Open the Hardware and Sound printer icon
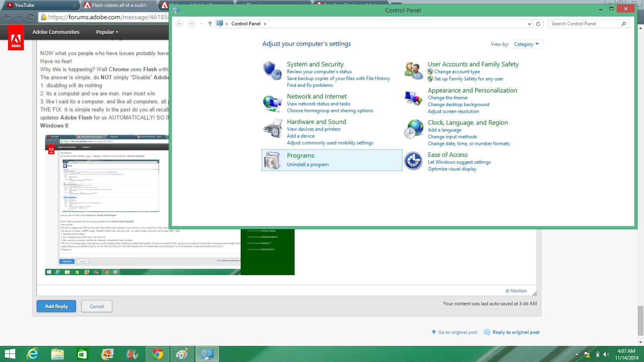This screenshot has width=644, height=362. pyautogui.click(x=272, y=129)
